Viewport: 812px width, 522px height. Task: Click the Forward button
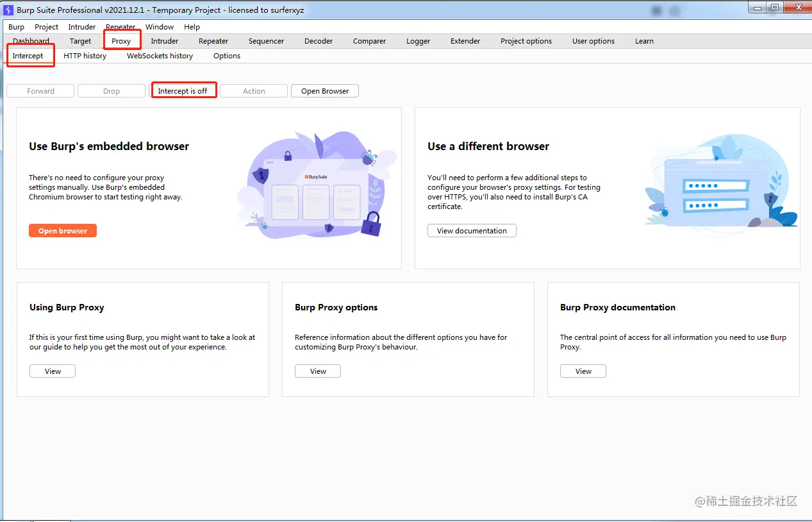pyautogui.click(x=40, y=91)
